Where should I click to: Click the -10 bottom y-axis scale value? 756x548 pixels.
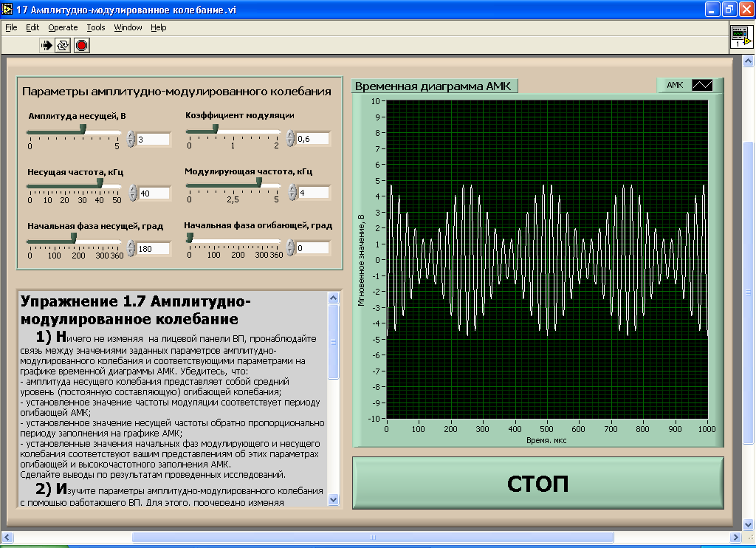click(374, 419)
